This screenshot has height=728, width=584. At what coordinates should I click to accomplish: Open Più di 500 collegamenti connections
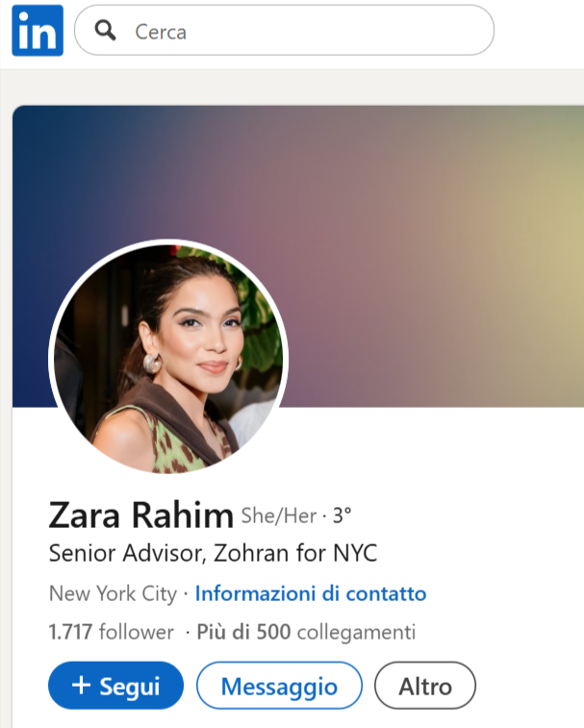[306, 632]
